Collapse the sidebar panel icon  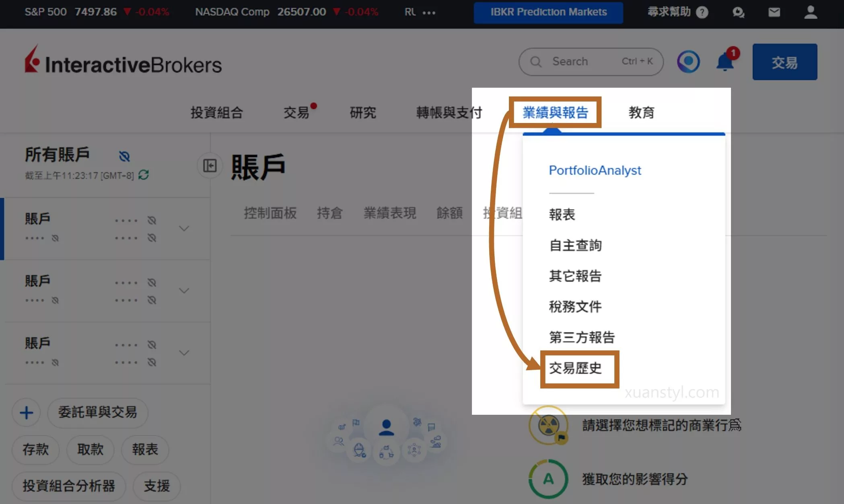pos(210,166)
